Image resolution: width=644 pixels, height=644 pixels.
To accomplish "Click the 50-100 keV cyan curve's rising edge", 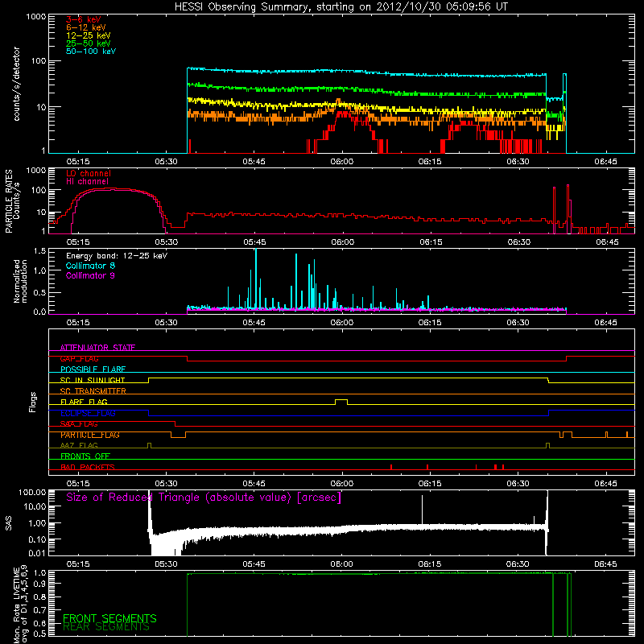I will point(188,110).
